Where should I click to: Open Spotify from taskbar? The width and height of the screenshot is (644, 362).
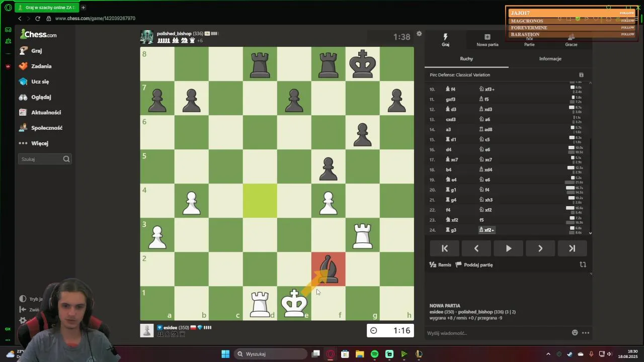click(x=374, y=354)
